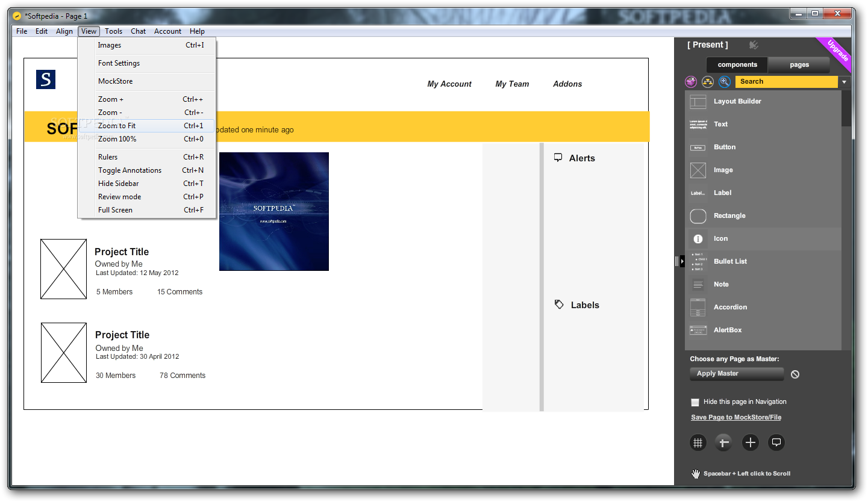This screenshot has height=502, width=868.
Task: Click Save Page to MockStore/File link
Action: click(736, 417)
